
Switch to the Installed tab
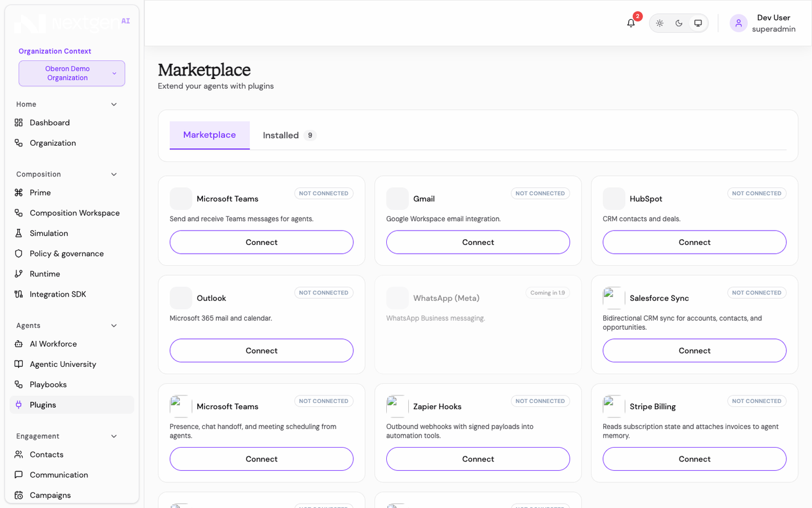pos(289,135)
